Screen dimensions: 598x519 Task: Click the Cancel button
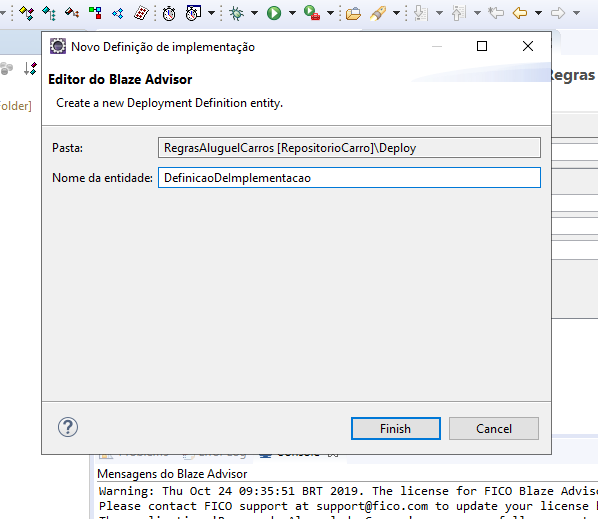(494, 429)
